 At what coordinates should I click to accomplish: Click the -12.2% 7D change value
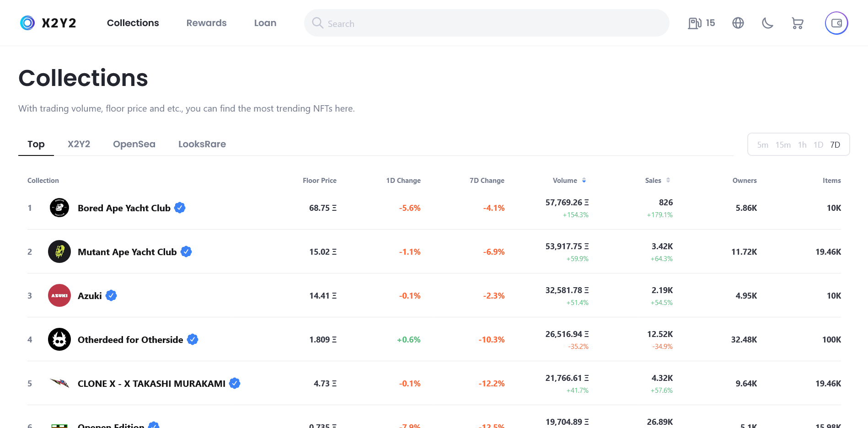tap(492, 384)
